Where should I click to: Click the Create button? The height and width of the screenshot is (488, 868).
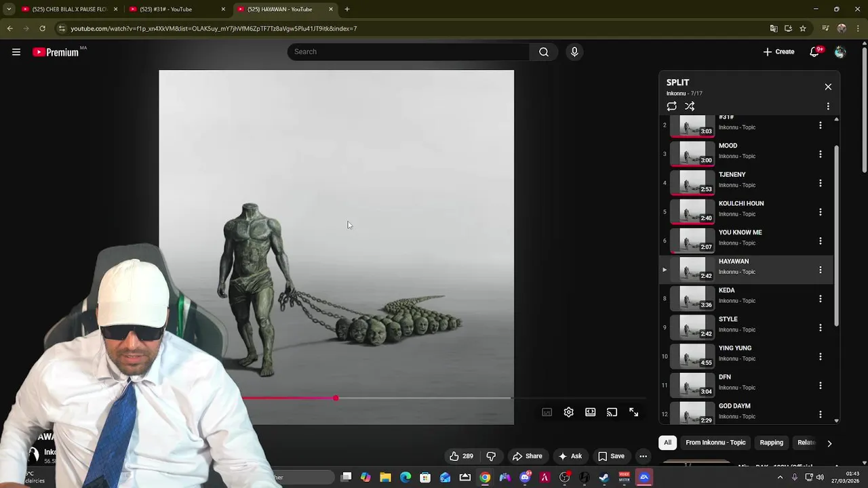(778, 52)
